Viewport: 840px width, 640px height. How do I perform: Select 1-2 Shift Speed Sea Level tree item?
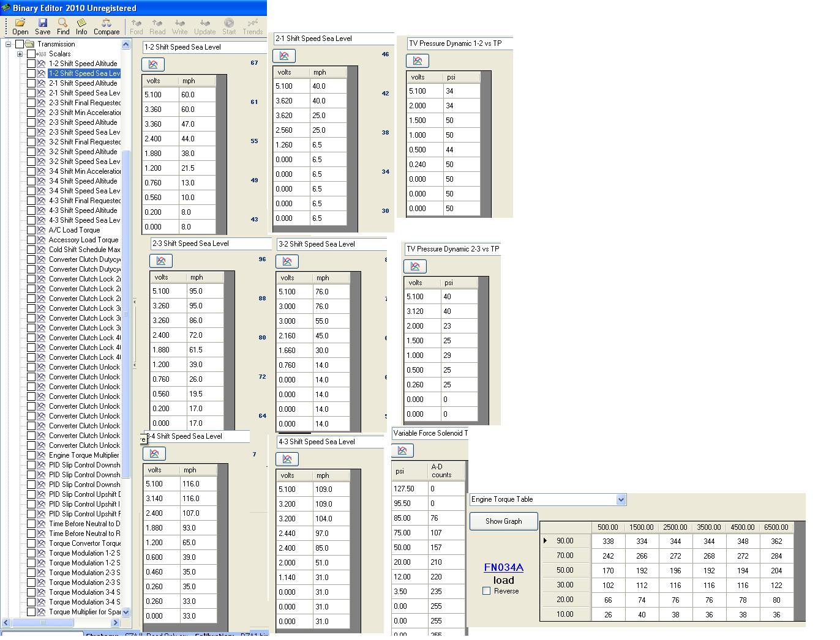(x=84, y=73)
